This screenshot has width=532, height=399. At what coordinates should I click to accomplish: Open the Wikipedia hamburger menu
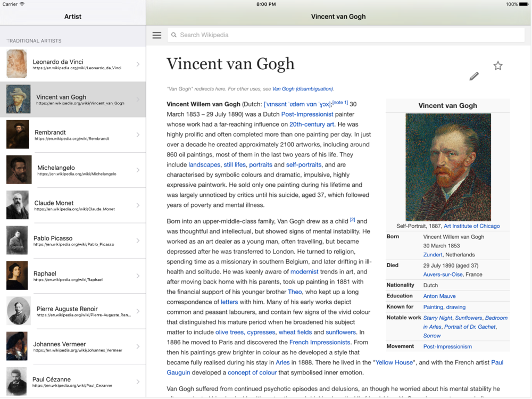[x=157, y=35]
